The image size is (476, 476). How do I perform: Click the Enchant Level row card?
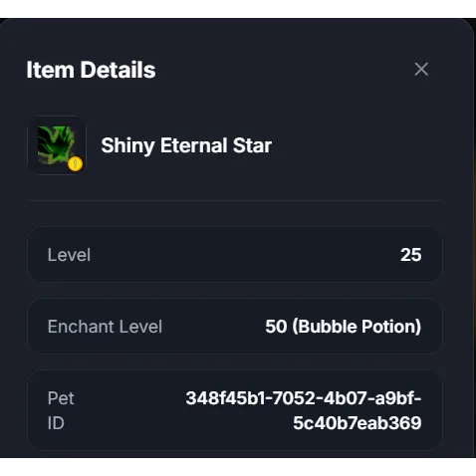(235, 327)
